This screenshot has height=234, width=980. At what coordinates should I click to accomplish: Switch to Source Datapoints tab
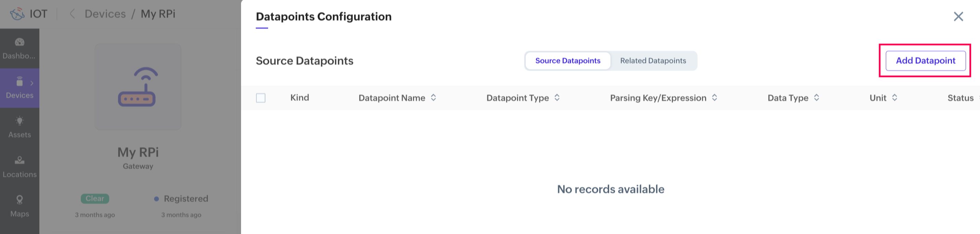point(568,61)
